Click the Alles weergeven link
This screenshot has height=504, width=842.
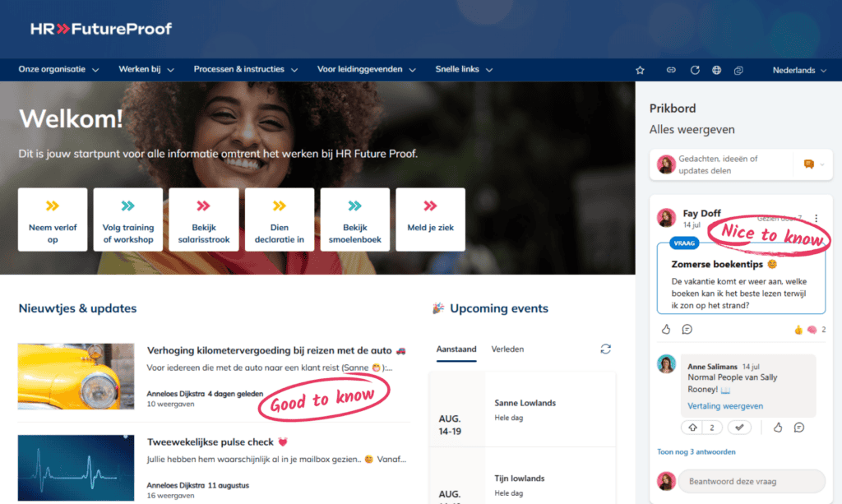[692, 129]
